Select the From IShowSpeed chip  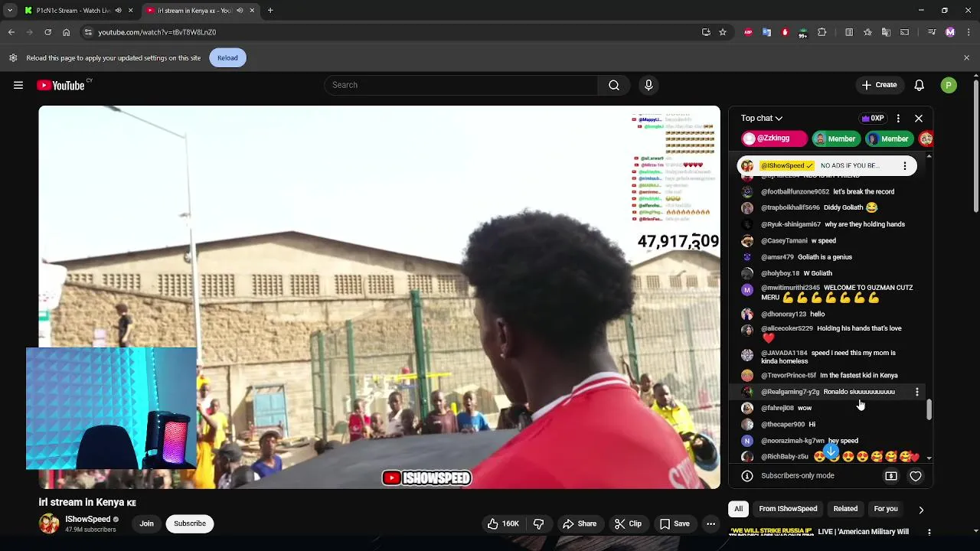pos(788,509)
